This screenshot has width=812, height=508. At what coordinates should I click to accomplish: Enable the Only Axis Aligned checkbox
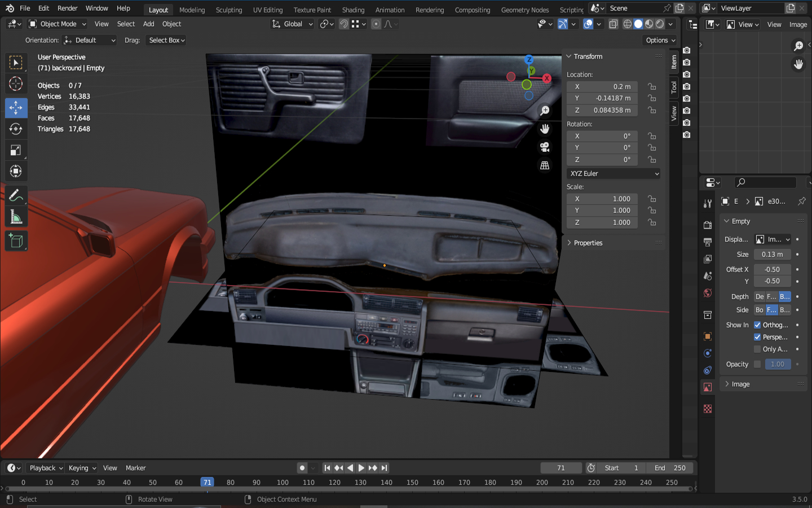(x=757, y=349)
